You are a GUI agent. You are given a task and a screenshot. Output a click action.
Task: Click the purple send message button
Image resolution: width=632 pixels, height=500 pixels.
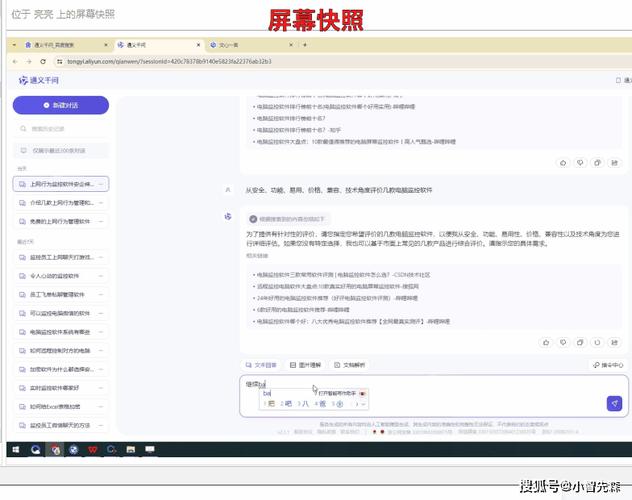pos(614,403)
